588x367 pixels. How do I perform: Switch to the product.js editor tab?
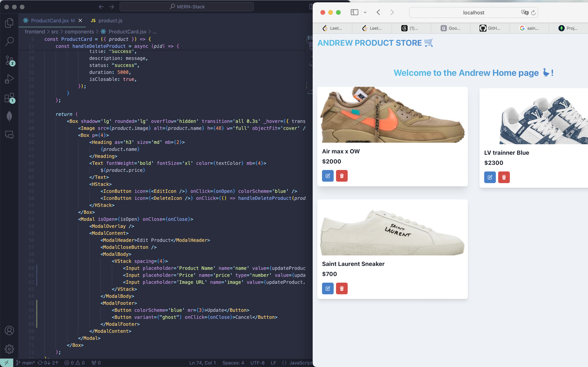click(106, 21)
